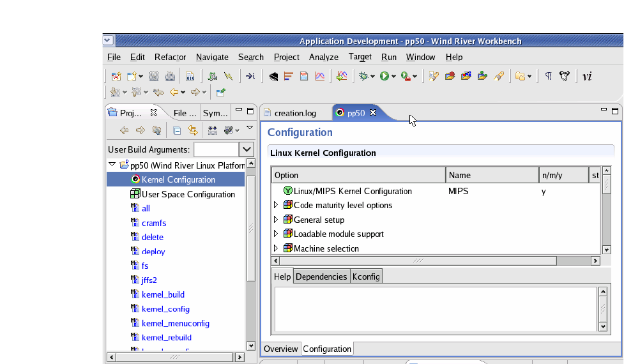Click the Print icon in main toolbar
This screenshot has width=624, height=364.
tap(170, 76)
